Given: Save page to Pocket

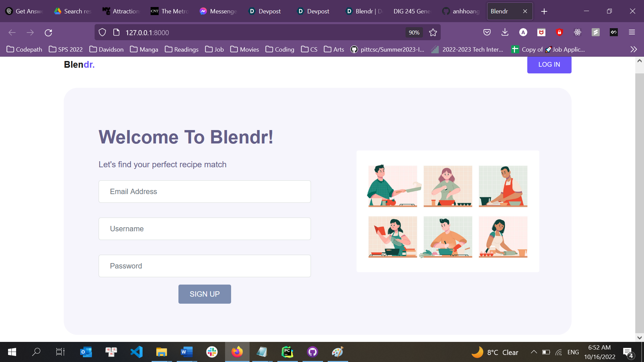Looking at the screenshot, I should point(487,32).
